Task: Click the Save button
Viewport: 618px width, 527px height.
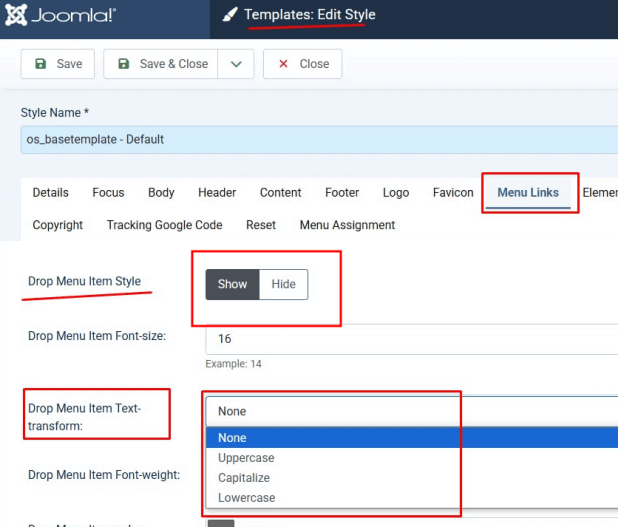Action: (x=58, y=64)
